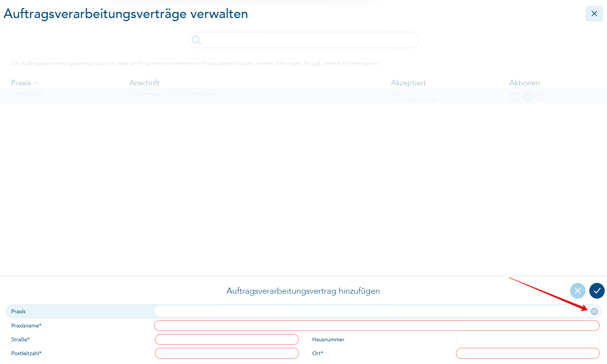Focus the Straße input field
The height and width of the screenshot is (364, 607).
(x=227, y=339)
